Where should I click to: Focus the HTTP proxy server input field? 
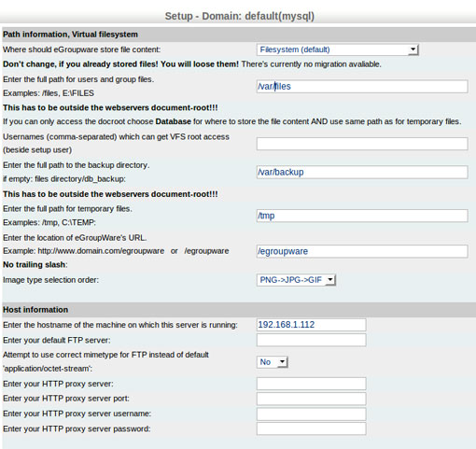[312, 384]
